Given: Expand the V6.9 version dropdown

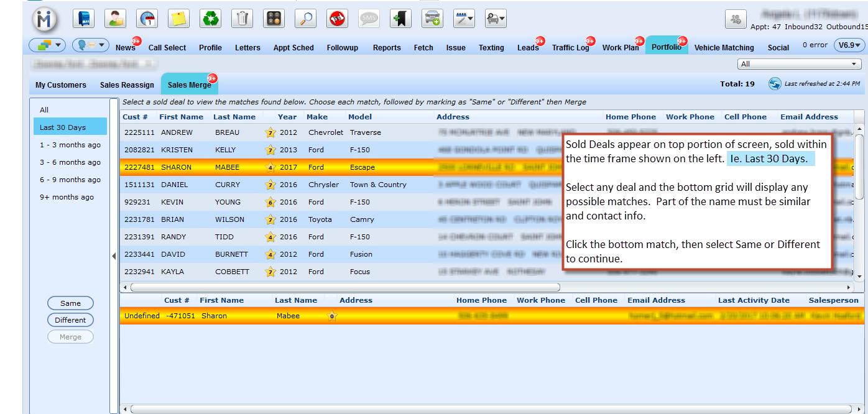Looking at the screenshot, I should (849, 45).
